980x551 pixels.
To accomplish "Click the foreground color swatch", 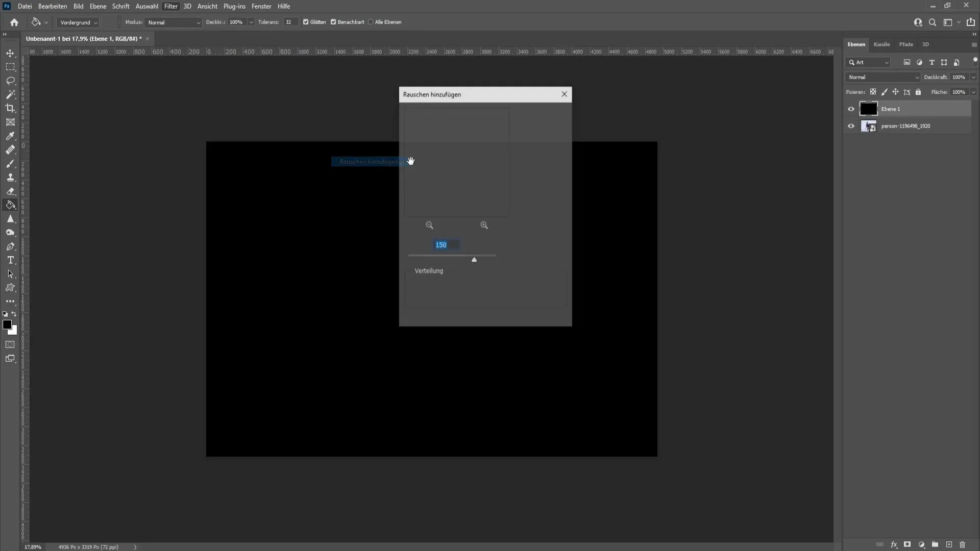I will coord(7,324).
